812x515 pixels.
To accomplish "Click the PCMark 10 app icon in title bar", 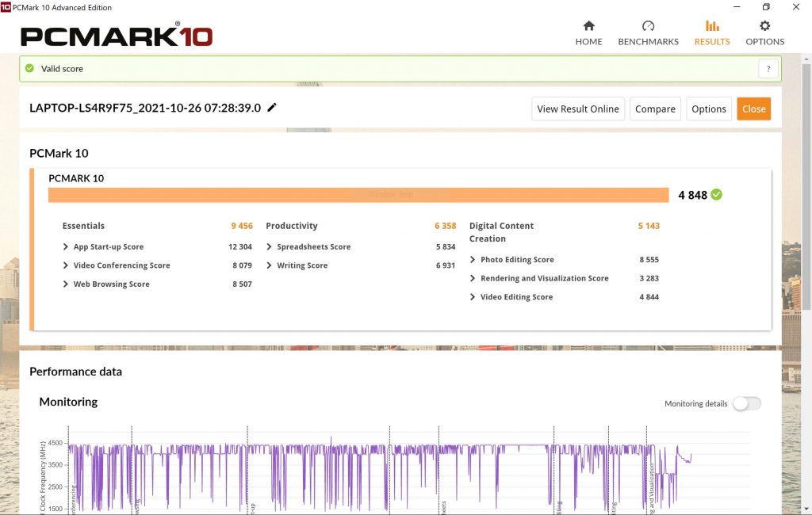I will [x=6, y=6].
